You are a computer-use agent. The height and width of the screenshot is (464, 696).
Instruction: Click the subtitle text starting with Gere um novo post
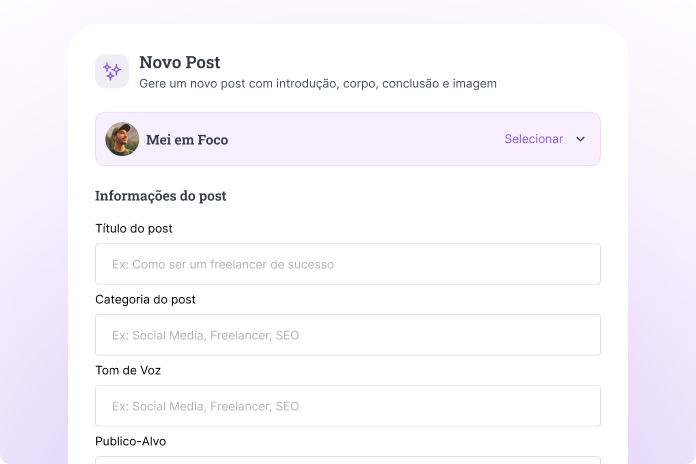pyautogui.click(x=318, y=84)
